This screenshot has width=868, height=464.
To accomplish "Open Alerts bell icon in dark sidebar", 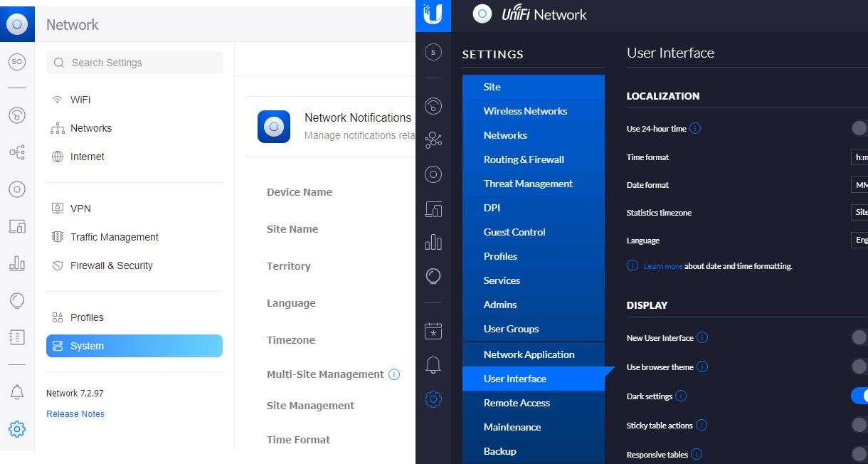I will point(433,365).
